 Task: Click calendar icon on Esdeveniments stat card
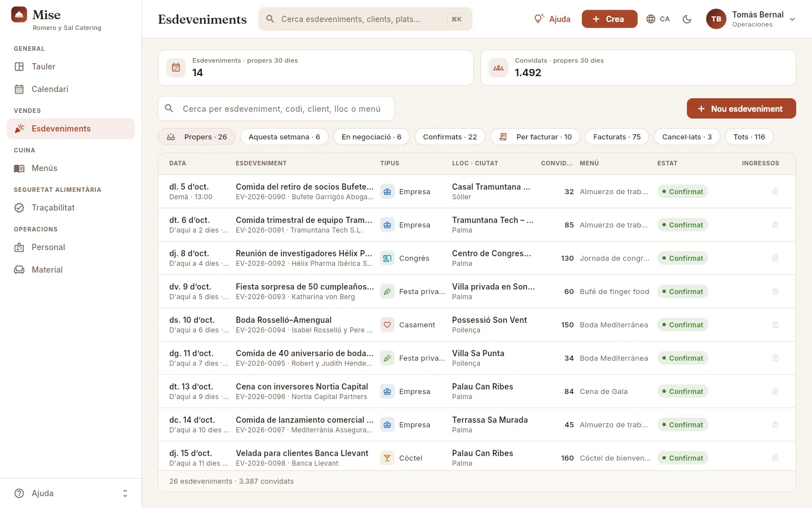click(176, 68)
